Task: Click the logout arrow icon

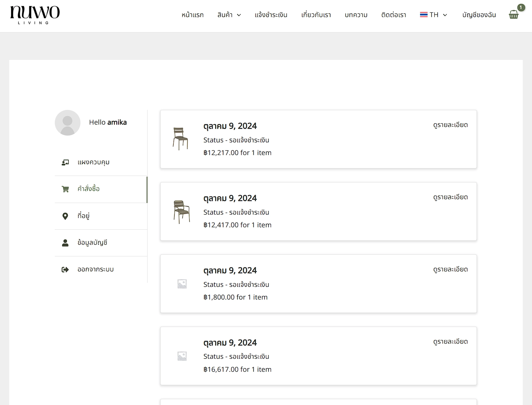Action: pos(65,269)
